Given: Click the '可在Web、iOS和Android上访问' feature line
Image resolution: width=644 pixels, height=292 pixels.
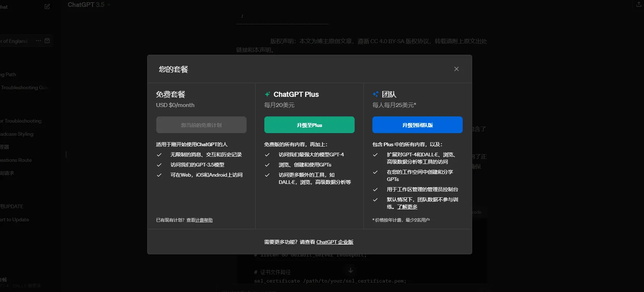Looking at the screenshot, I should (x=206, y=175).
